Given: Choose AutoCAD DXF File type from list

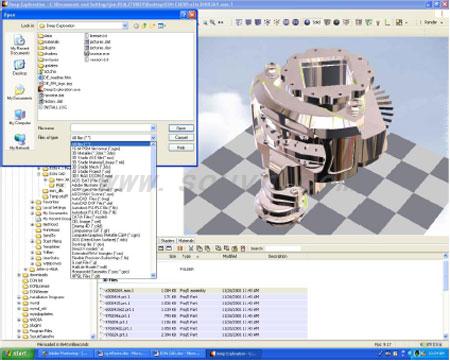Looking at the screenshot, I should click(x=92, y=203).
